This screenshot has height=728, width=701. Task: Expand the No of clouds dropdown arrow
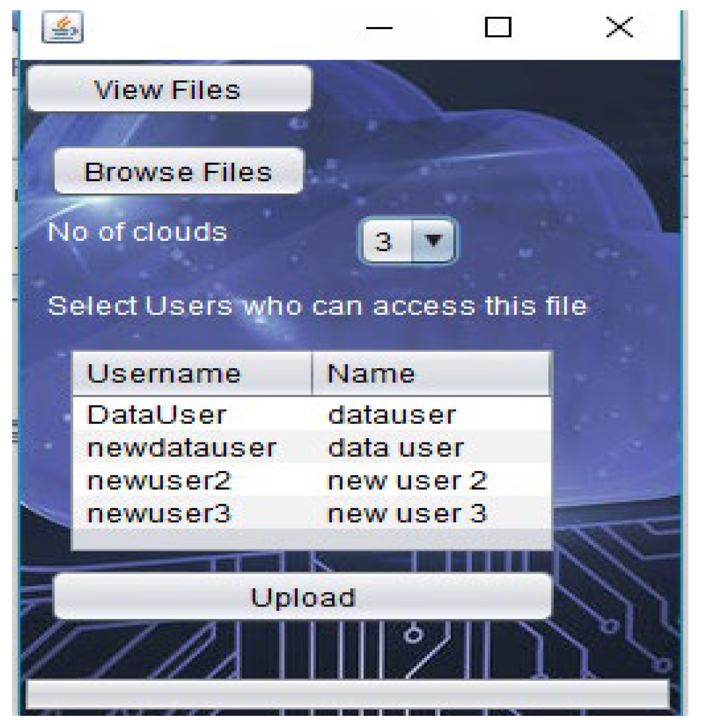pos(433,241)
